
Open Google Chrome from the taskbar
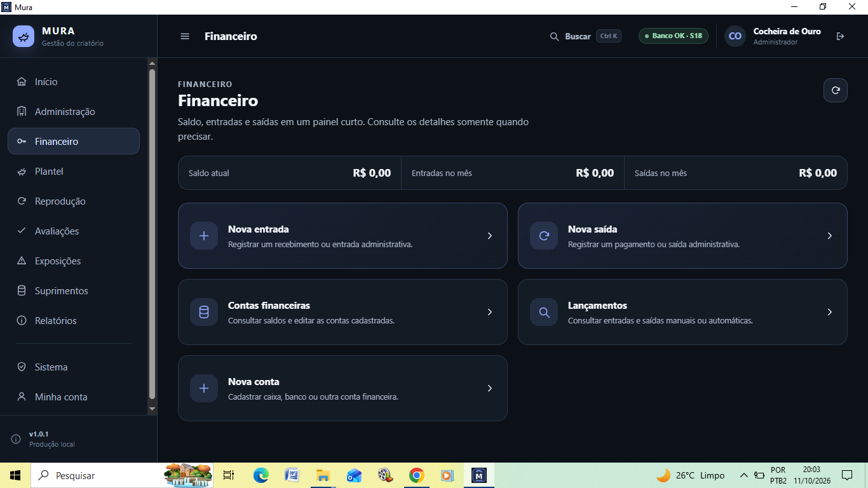[416, 475]
